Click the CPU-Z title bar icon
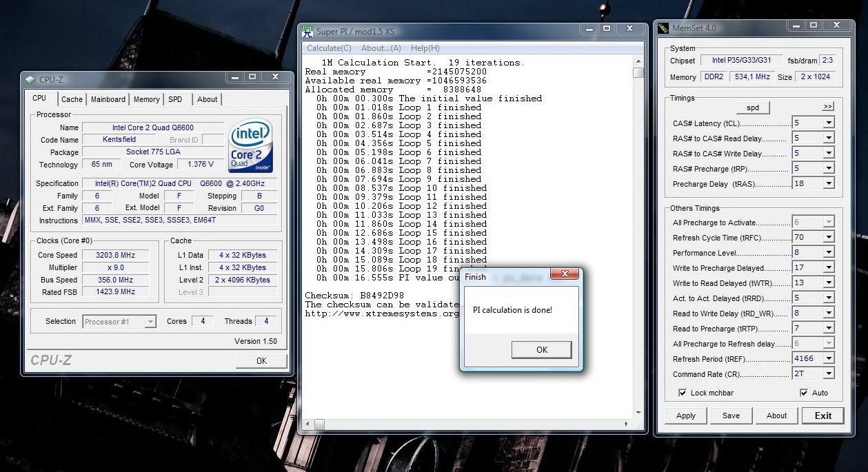Screen dimensions: 868x472 coord(31,79)
